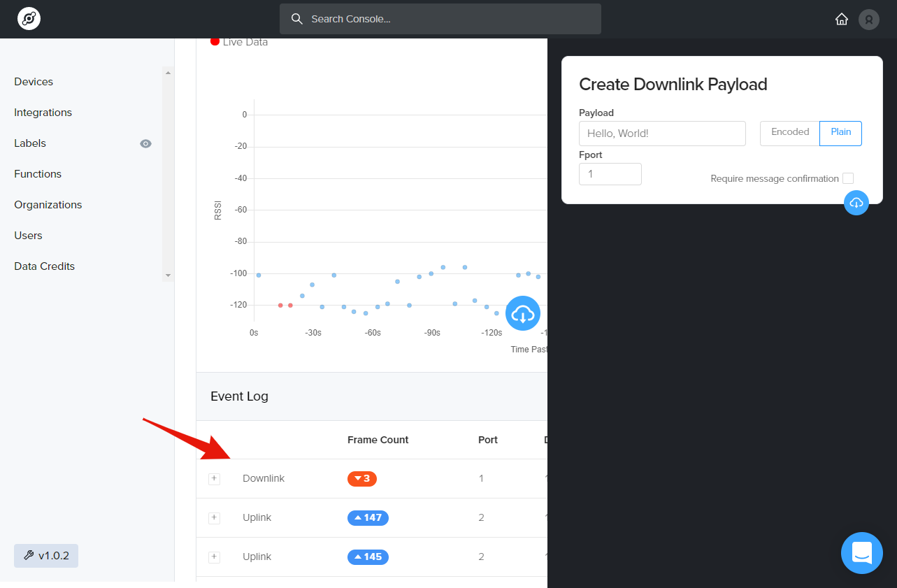The width and height of the screenshot is (897, 588).
Task: Expand the Uplink 145 event row
Action: pyautogui.click(x=215, y=557)
